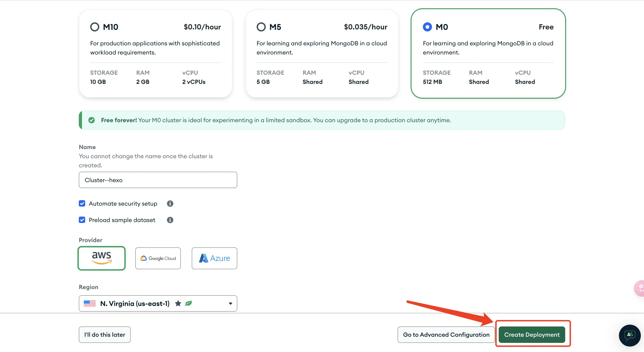Viewport: 644px width, 352px height.
Task: Show info for Preload sample dataset
Action: 170,220
